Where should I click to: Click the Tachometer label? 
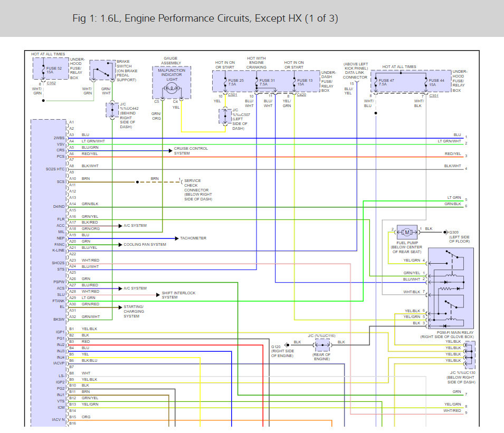[x=193, y=238]
